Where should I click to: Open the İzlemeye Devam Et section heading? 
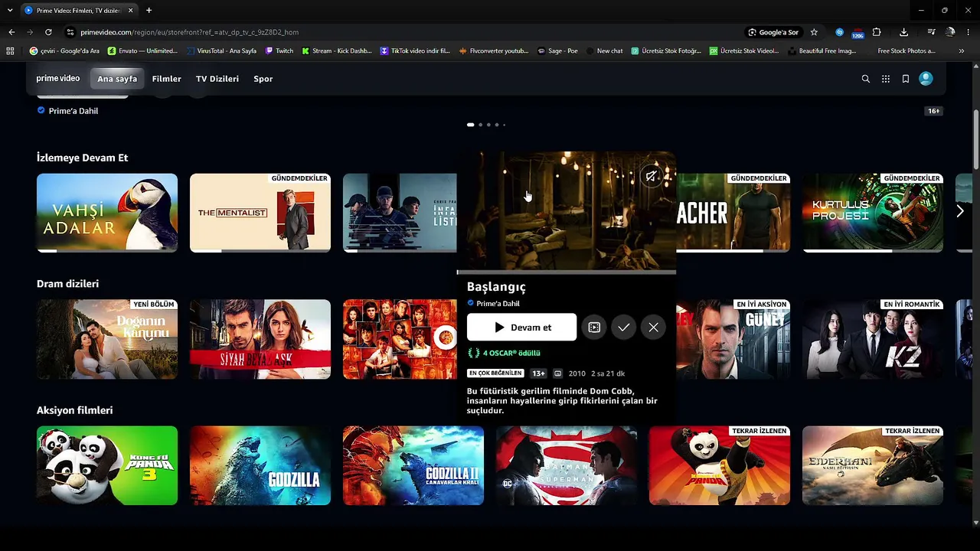click(x=82, y=158)
